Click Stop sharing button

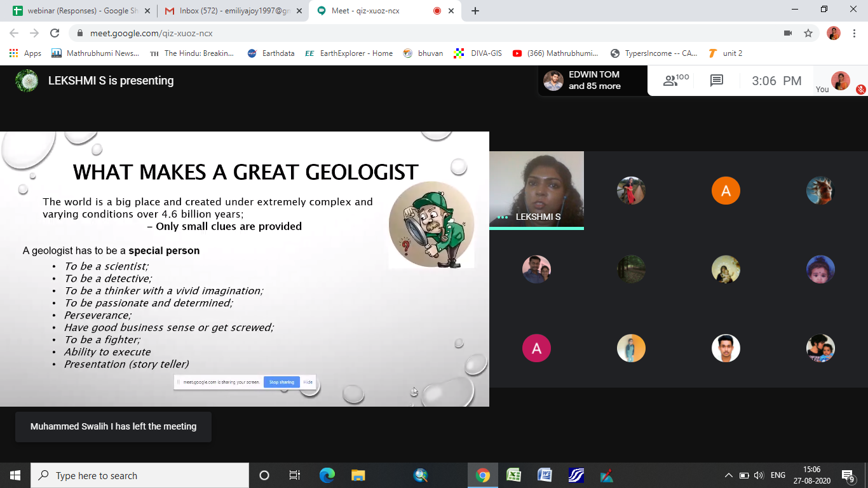(x=281, y=382)
